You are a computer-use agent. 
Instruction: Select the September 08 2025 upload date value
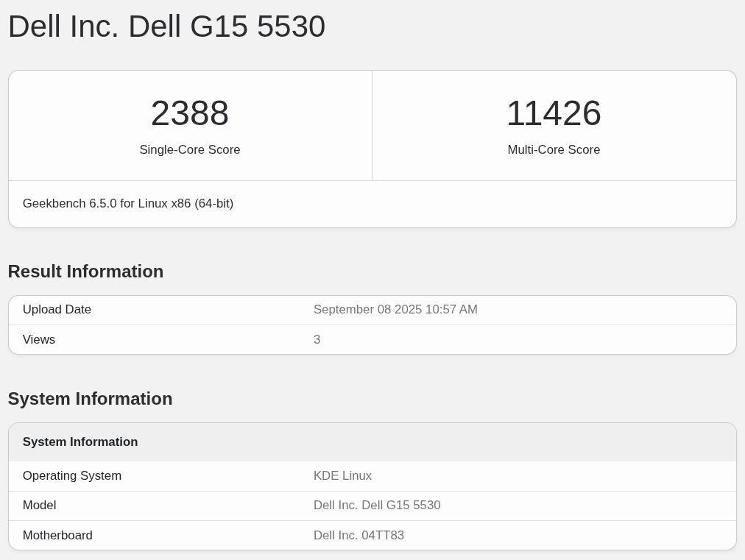pos(364,310)
